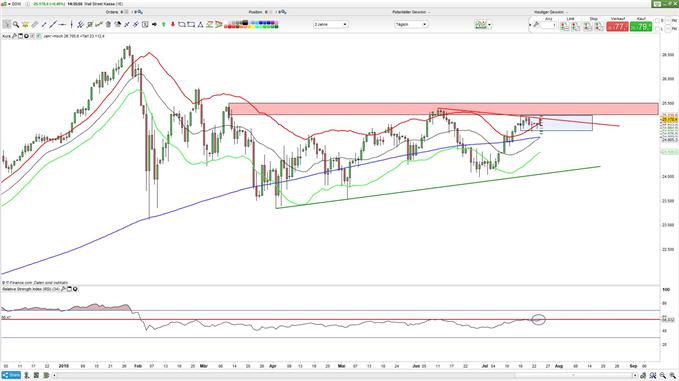The height and width of the screenshot is (381, 679).
Task: Select the parallel channel drawing tool
Action: pyautogui.click(x=80, y=25)
